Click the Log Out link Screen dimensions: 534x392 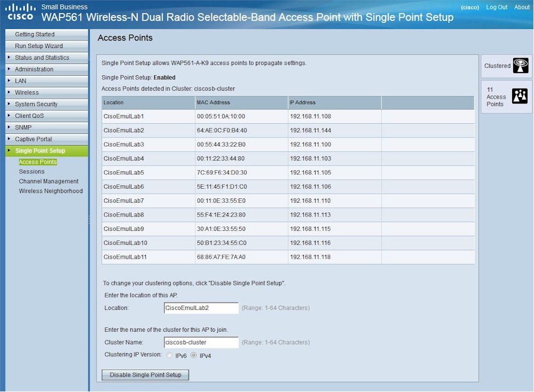[x=497, y=7]
